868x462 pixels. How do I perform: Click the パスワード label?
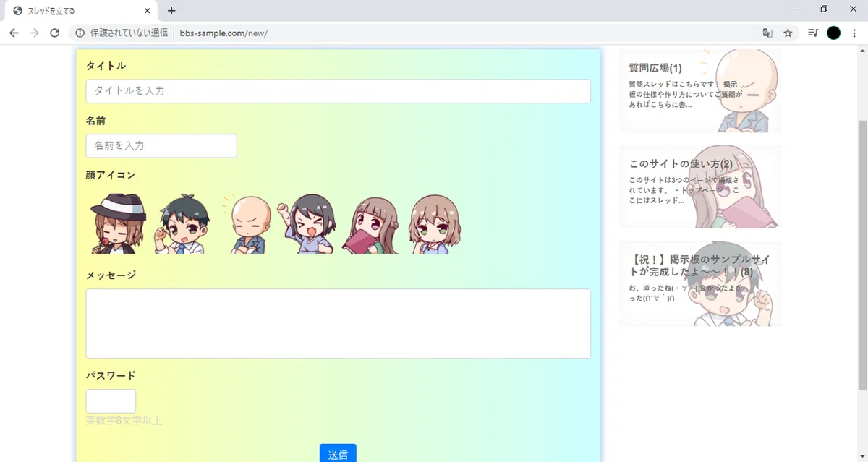[111, 376]
